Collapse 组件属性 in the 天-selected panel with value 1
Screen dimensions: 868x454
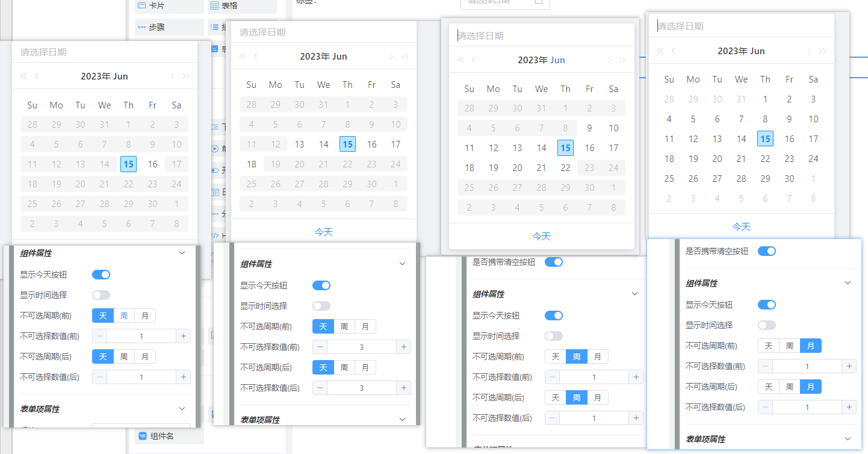[x=182, y=253]
